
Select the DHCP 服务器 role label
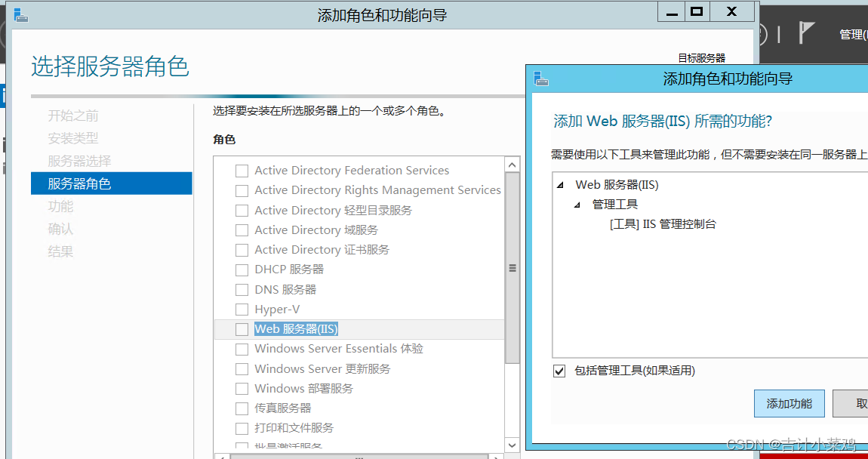[289, 270]
